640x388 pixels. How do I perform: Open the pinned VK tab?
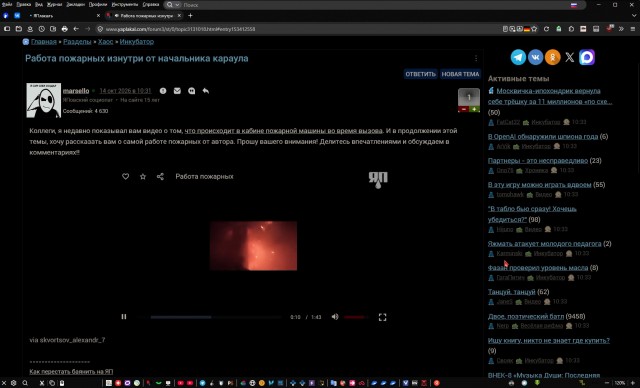click(x=17, y=16)
